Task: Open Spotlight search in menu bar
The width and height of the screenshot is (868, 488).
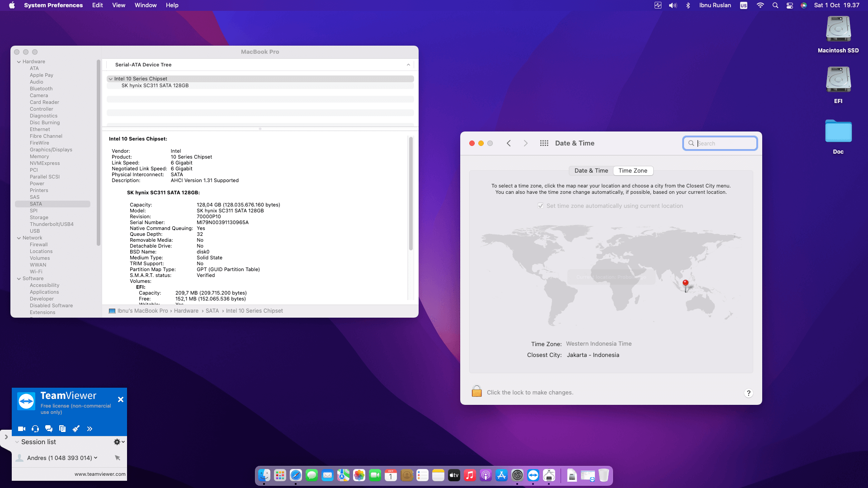Action: [775, 5]
